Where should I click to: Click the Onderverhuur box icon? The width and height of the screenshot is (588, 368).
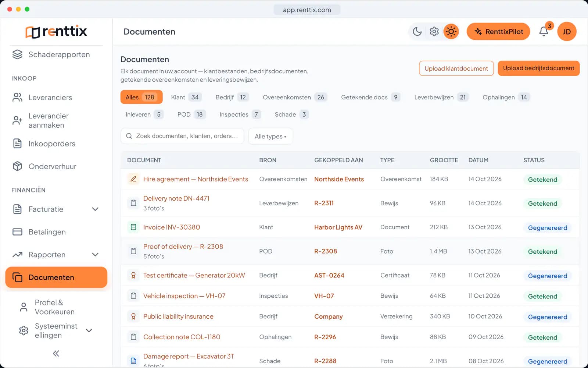coord(17,166)
